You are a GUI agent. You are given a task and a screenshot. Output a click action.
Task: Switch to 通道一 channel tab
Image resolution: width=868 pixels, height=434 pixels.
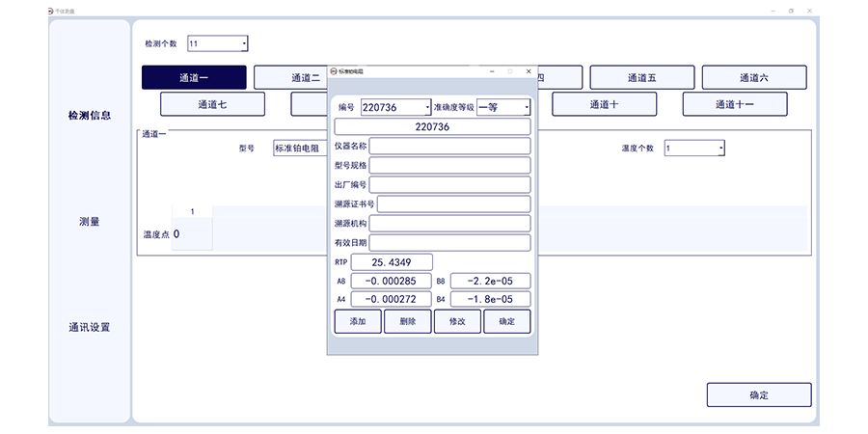(x=194, y=77)
